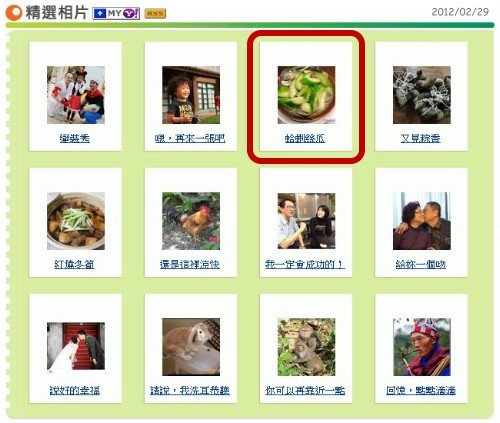500x423 pixels.
Task: Open the curly-haired child photo thumbnail
Action: 191,95
